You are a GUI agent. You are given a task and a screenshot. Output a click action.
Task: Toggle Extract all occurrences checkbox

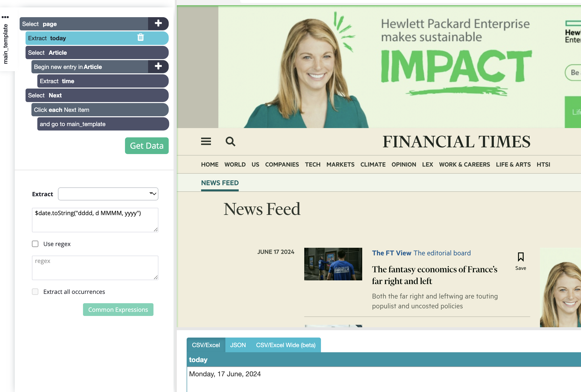(35, 292)
